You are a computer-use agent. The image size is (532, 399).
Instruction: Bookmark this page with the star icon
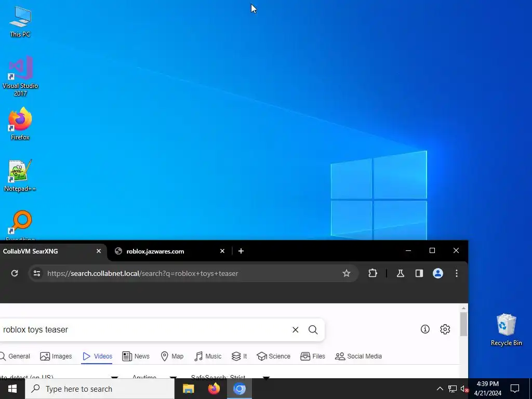(346, 273)
